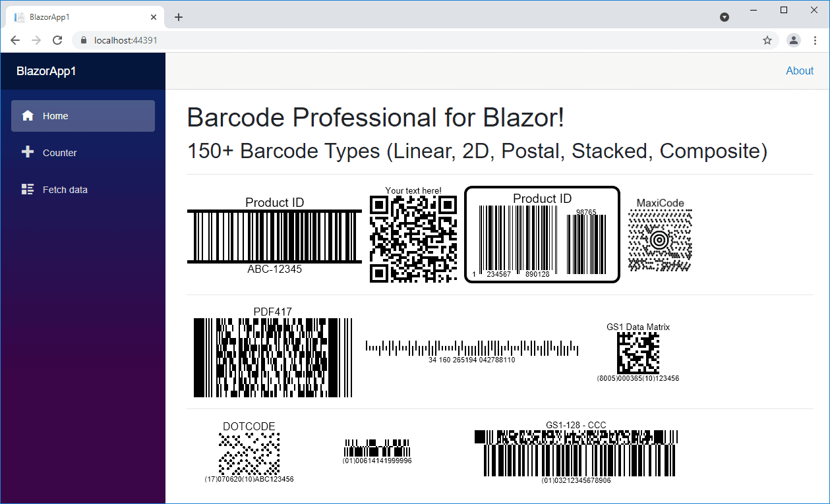Click the About link
Image resolution: width=830 pixels, height=504 pixels.
click(800, 71)
